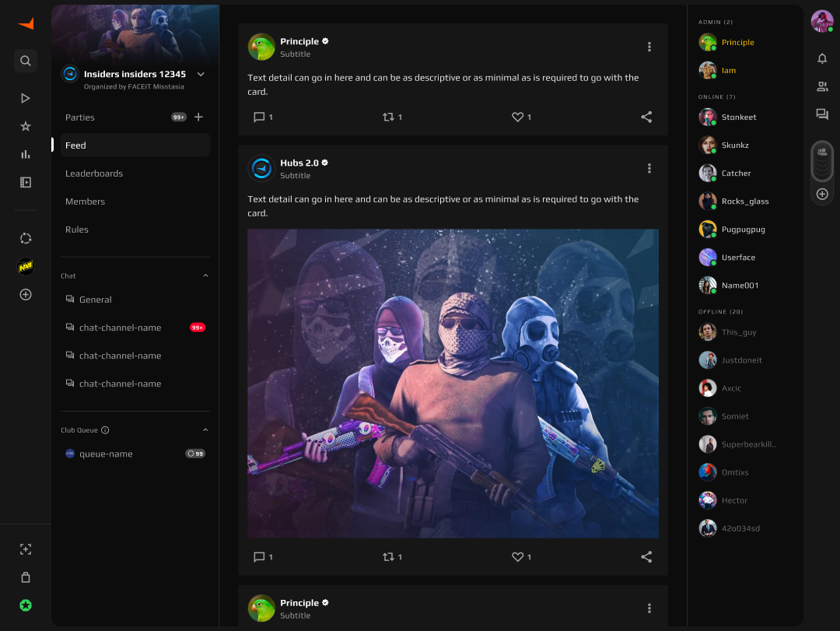Like the first Principle post
The width and height of the screenshot is (840, 631).
coord(521,117)
